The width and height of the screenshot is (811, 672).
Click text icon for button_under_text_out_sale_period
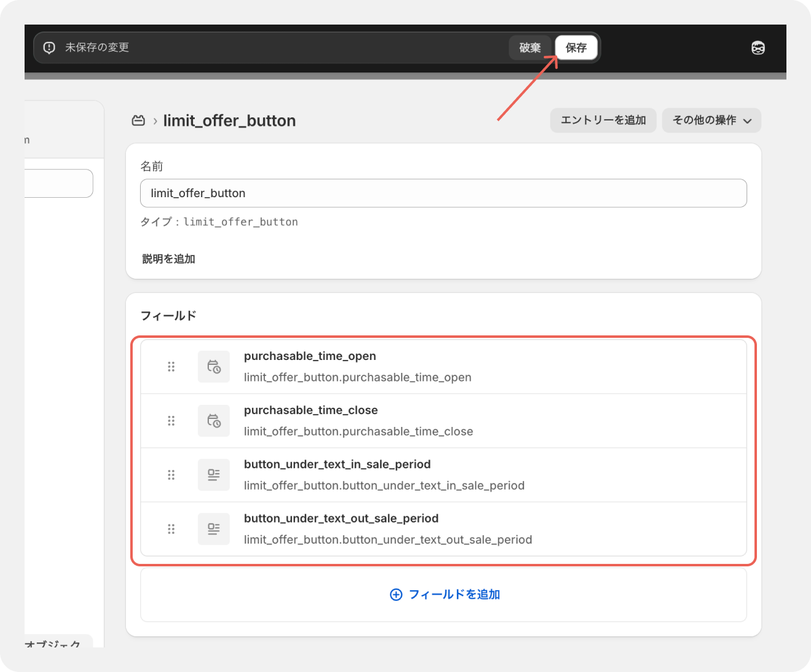(214, 529)
